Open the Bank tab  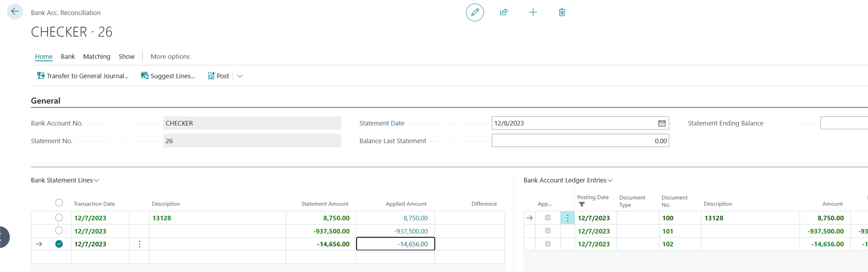coord(68,57)
